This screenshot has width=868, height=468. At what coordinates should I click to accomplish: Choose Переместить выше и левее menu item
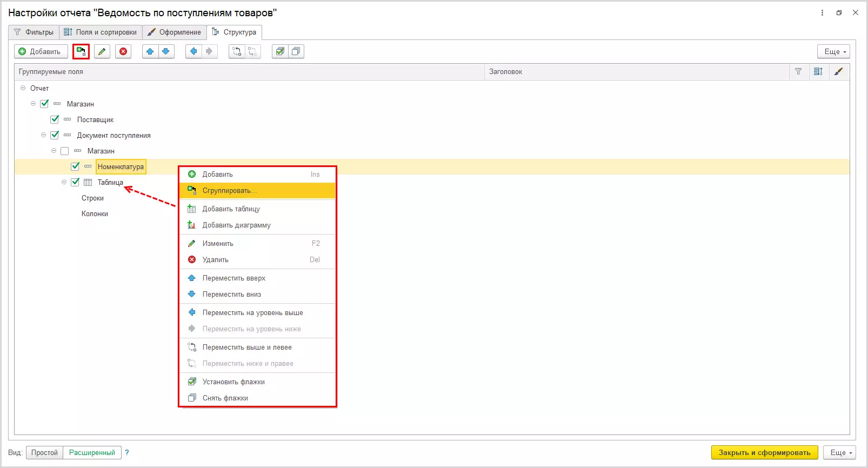pos(257,347)
